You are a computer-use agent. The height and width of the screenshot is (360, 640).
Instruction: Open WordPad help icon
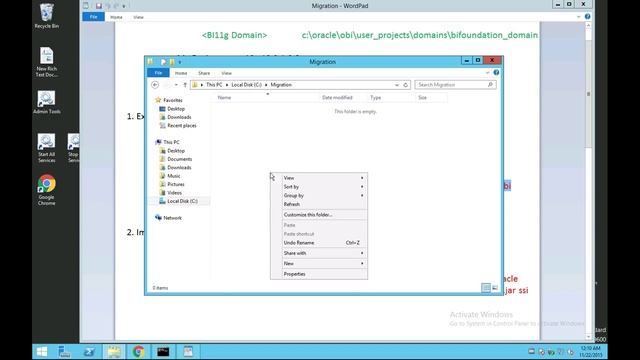coord(587,17)
